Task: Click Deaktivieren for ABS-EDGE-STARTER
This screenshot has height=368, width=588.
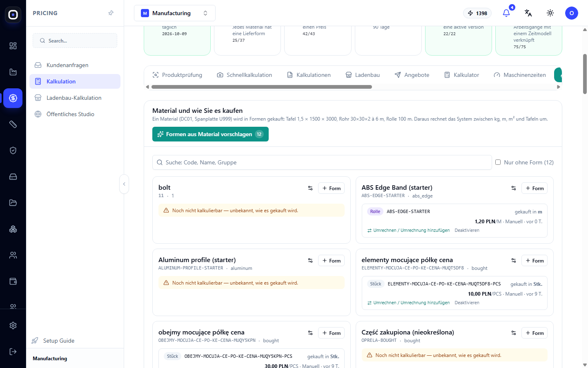Action: [467, 230]
